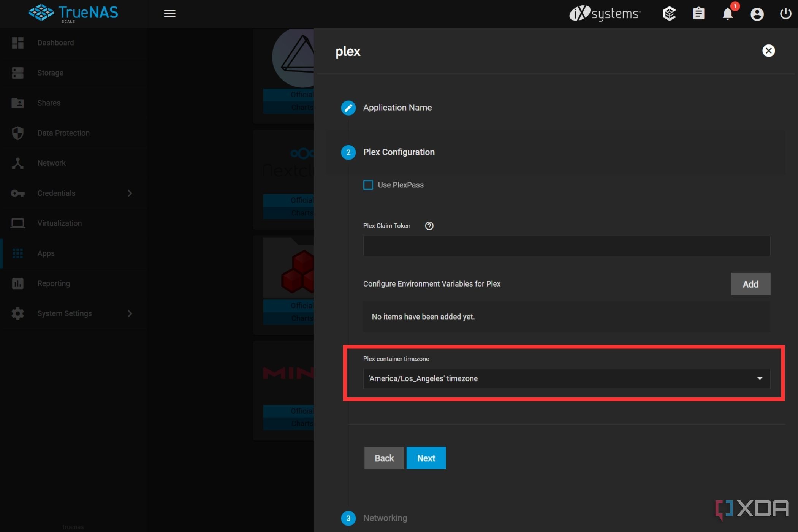This screenshot has height=532, width=798.
Task: Click the timezone dropdown arrow
Action: 760,378
